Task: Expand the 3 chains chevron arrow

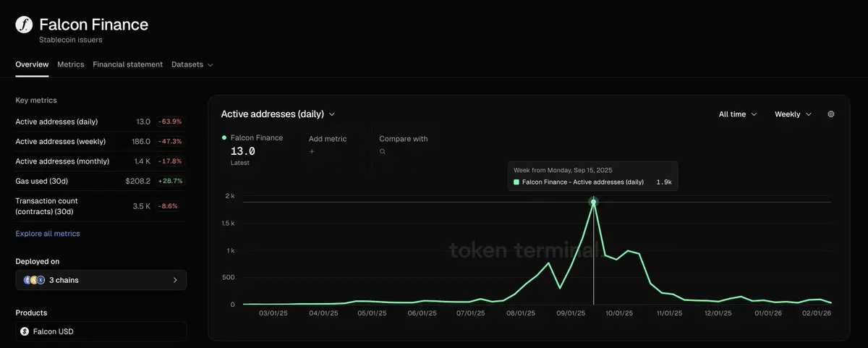Action: (x=175, y=280)
